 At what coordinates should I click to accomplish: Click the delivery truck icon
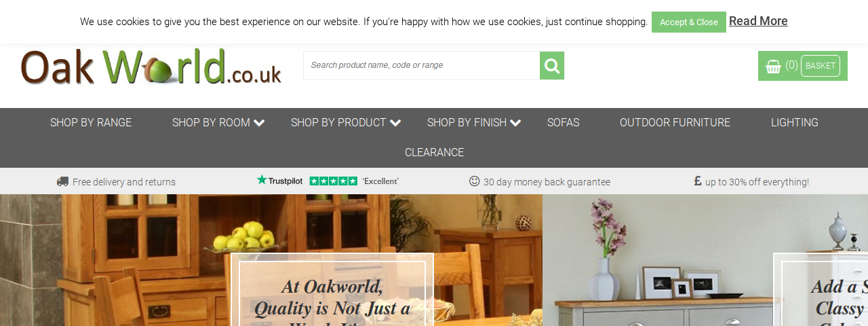[x=62, y=181]
